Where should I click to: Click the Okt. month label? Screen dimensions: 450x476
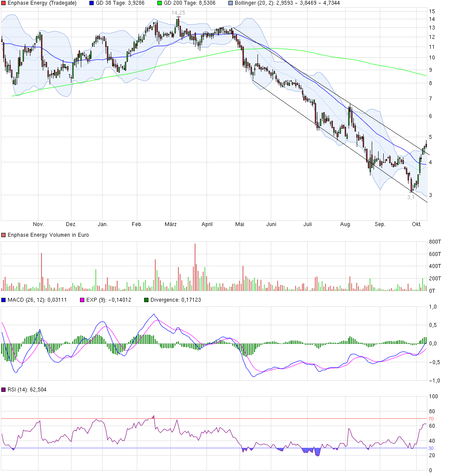click(417, 224)
